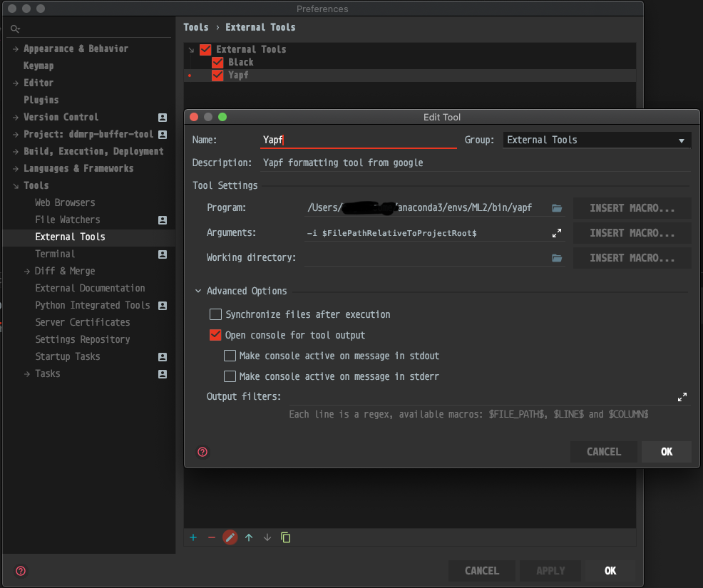Click the Arguments input field
Screen dimensions: 703x588
426,233
